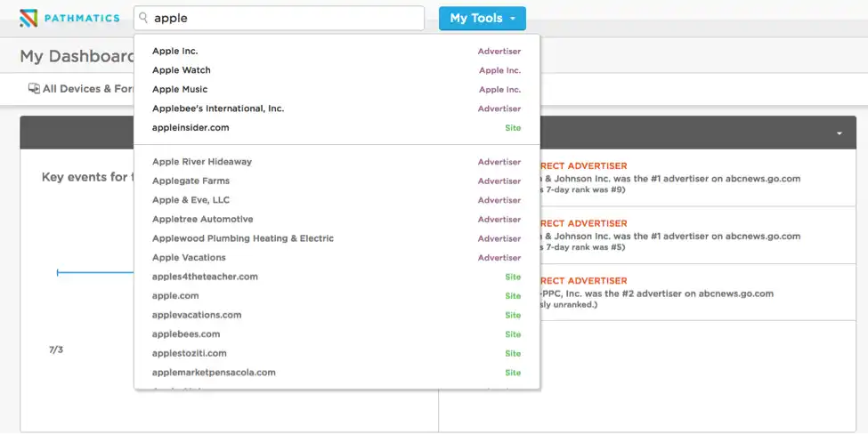Image resolution: width=868 pixels, height=434 pixels.
Task: Pick Applewood Plumbing Heating & Electric
Action: click(x=337, y=238)
